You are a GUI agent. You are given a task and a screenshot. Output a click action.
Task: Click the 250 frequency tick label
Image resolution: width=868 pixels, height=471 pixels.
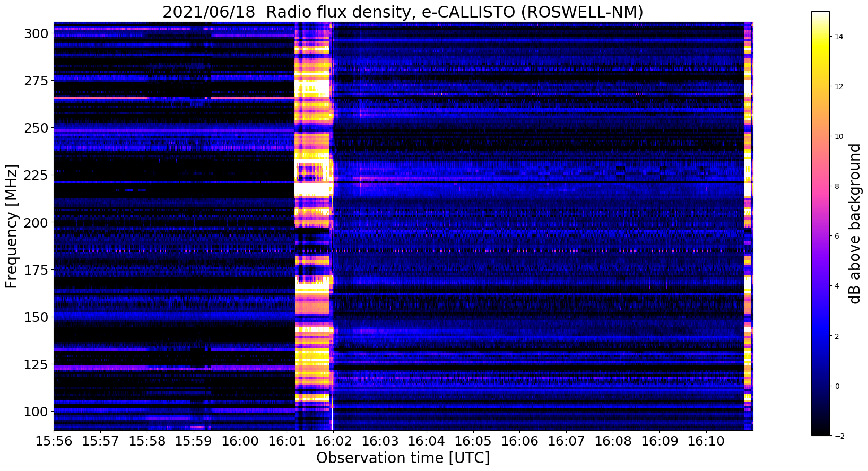pyautogui.click(x=36, y=128)
